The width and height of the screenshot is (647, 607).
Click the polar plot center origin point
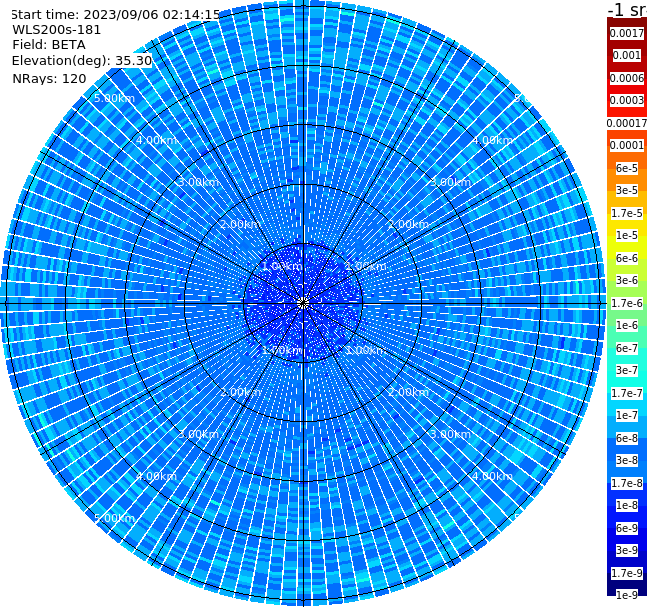[x=303, y=303]
